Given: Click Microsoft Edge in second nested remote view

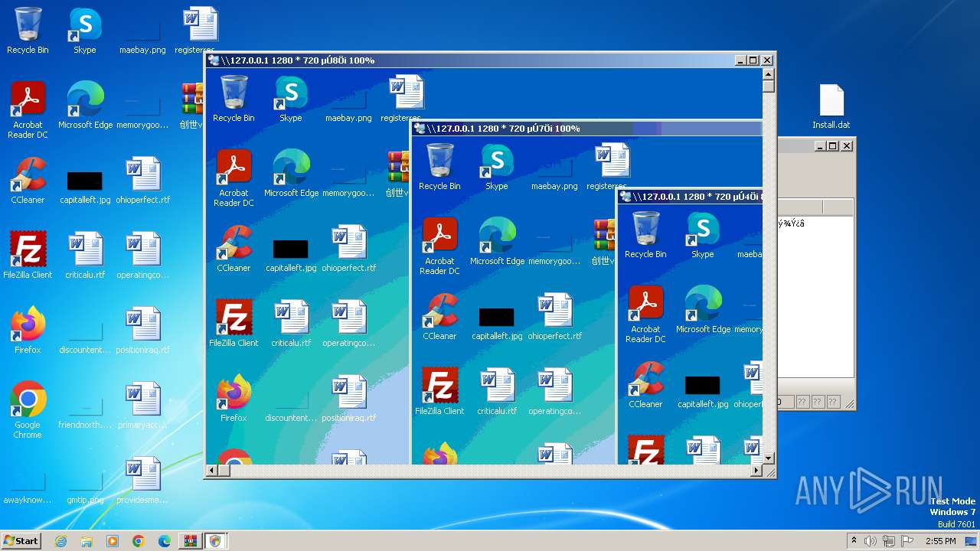Looking at the screenshot, I should (497, 242).
